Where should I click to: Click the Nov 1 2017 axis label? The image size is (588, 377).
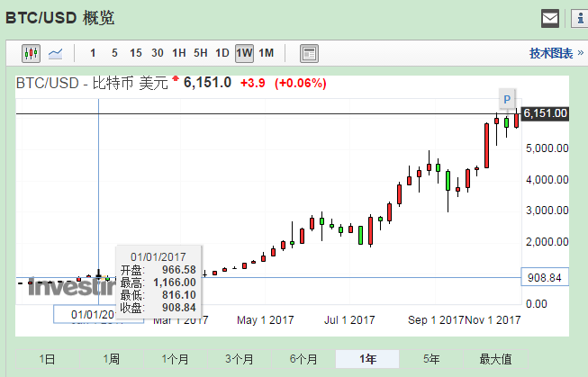pyautogui.click(x=493, y=320)
